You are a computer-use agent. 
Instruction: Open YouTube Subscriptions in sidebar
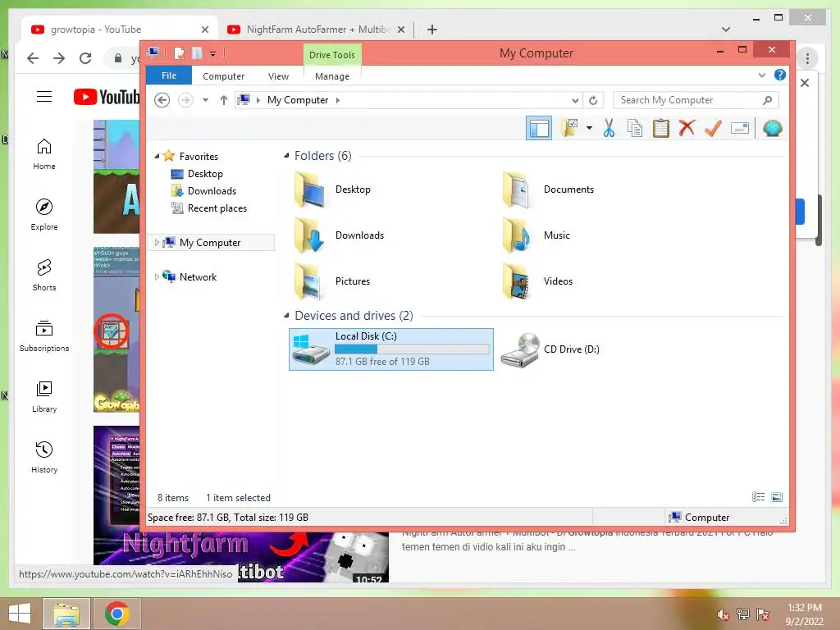click(44, 336)
